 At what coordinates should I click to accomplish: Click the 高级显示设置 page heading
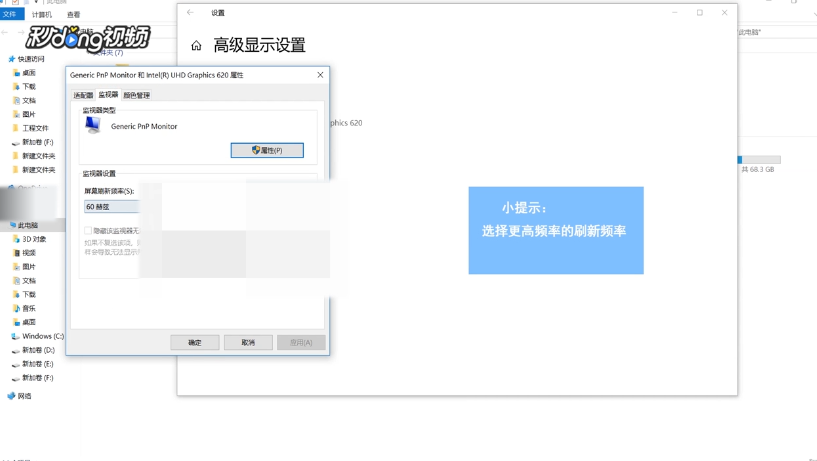[259, 45]
